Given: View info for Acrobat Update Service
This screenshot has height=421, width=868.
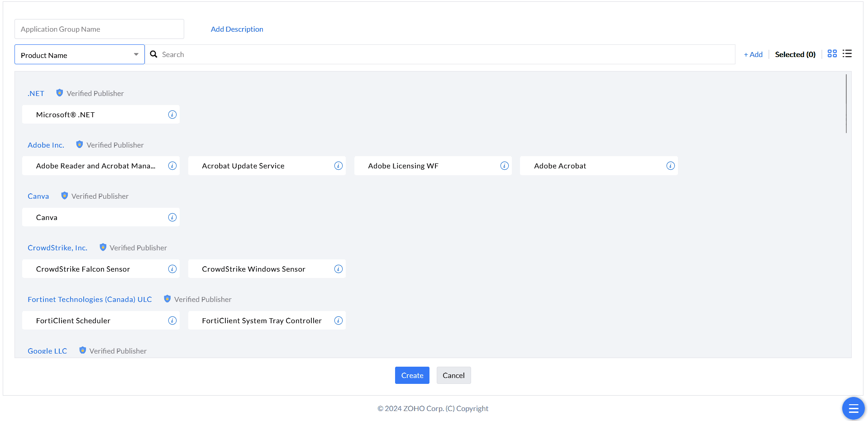Looking at the screenshot, I should click(x=339, y=166).
